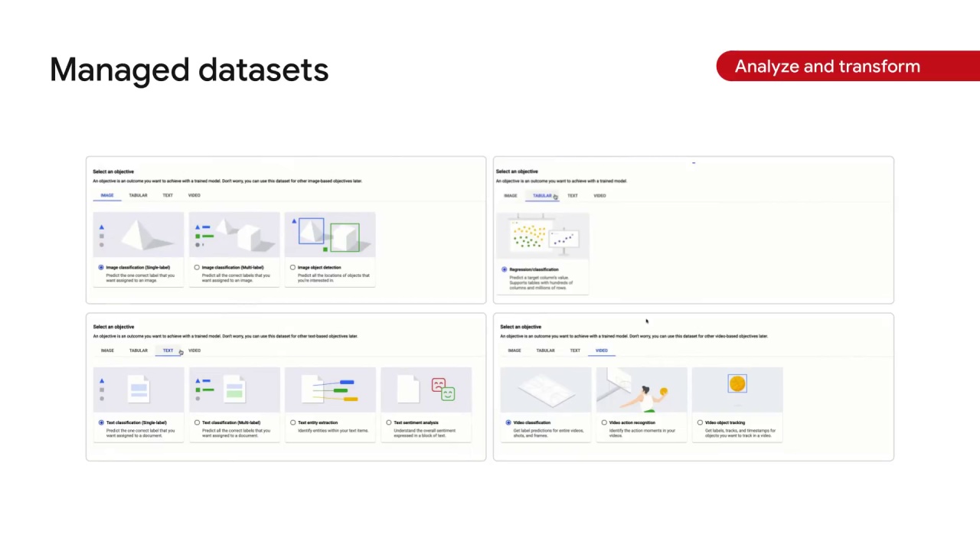
Task: Open the active IMAGE tab in image-objectives panel
Action: (107, 195)
